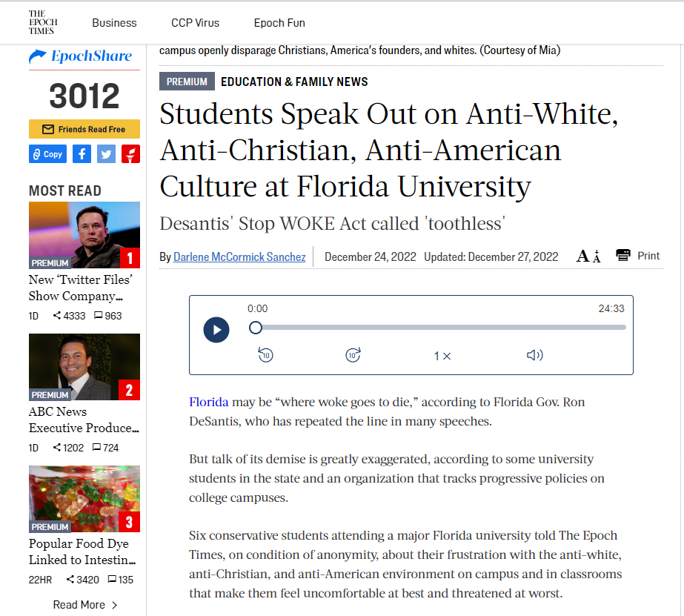Open the 963 comments icon
The width and height of the screenshot is (684, 616).
coord(99,315)
